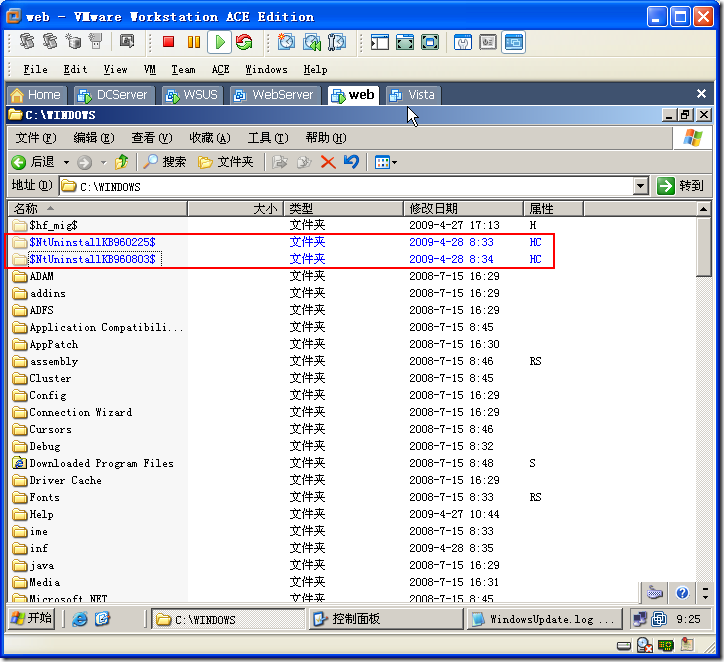
Task: Click the blue help question mark icon
Action: point(682,592)
